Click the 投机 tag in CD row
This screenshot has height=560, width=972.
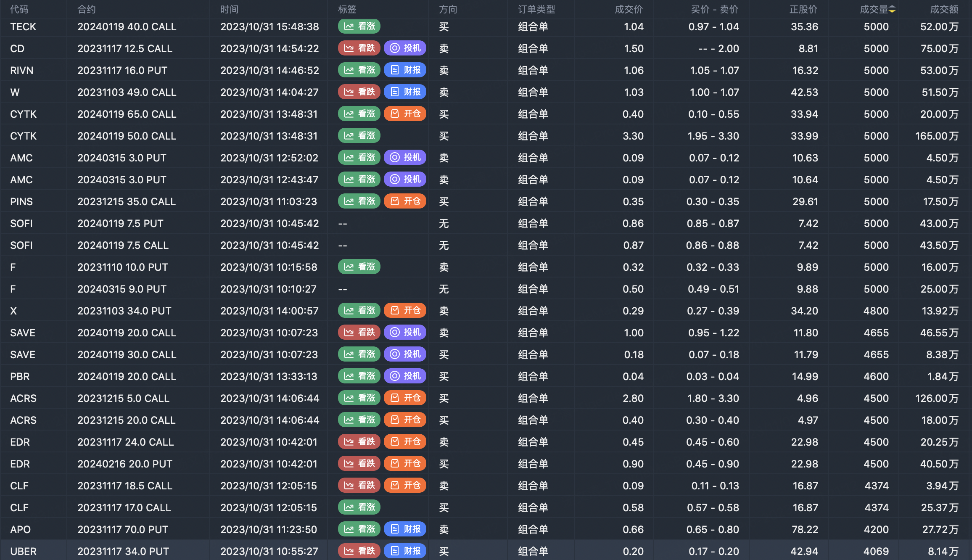405,48
